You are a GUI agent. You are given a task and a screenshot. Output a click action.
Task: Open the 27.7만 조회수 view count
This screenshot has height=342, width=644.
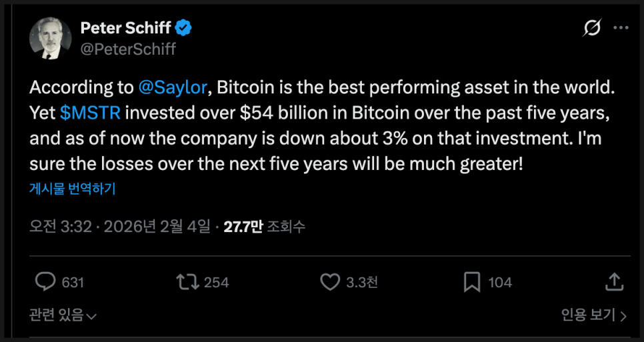point(264,227)
